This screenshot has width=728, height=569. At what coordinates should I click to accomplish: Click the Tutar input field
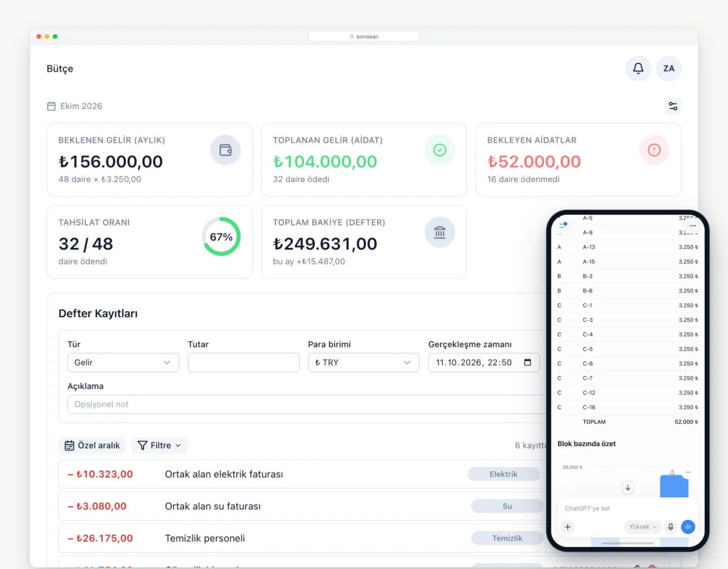[244, 363]
